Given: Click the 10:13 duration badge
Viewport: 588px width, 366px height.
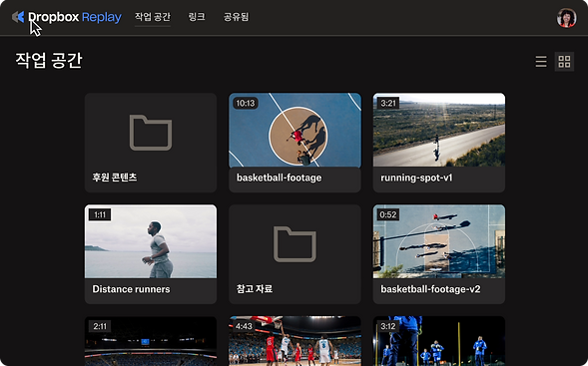Looking at the screenshot, I should (x=246, y=103).
